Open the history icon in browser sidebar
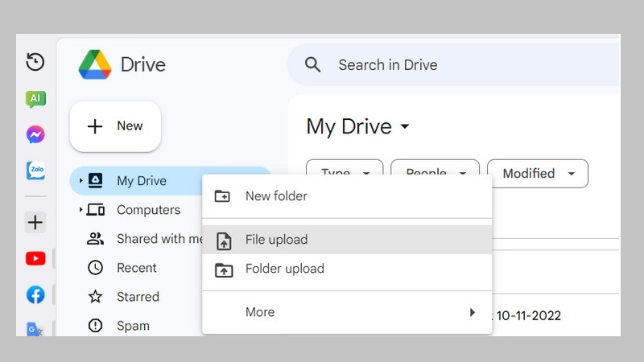Viewport: 644px width, 362px height. tap(35, 62)
